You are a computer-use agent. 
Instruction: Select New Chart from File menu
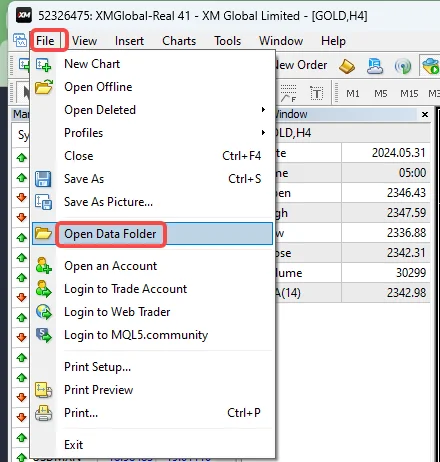tap(152, 64)
